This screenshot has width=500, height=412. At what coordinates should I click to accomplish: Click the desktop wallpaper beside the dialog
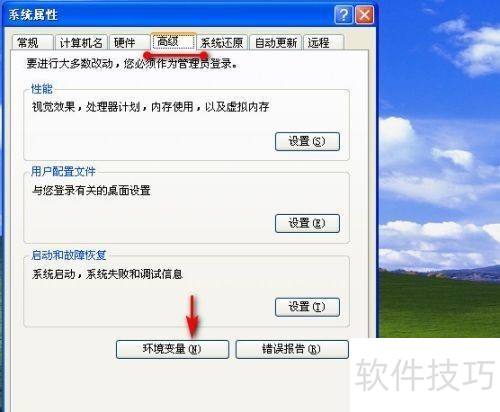439,168
